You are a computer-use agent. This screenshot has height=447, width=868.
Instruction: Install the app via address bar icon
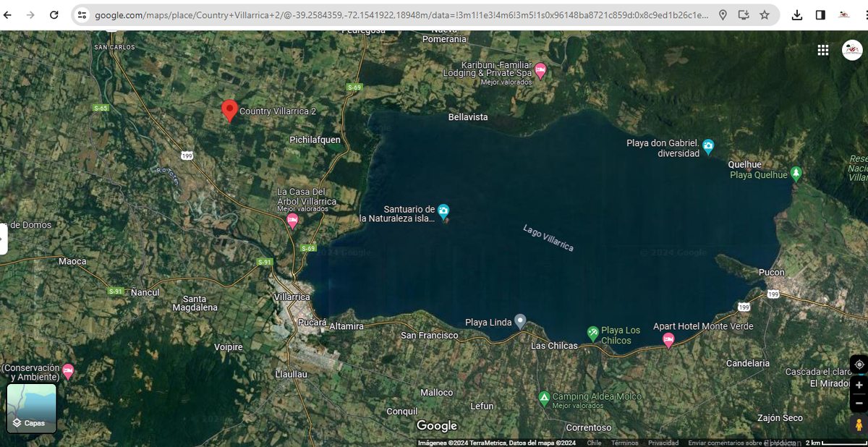pos(744,14)
